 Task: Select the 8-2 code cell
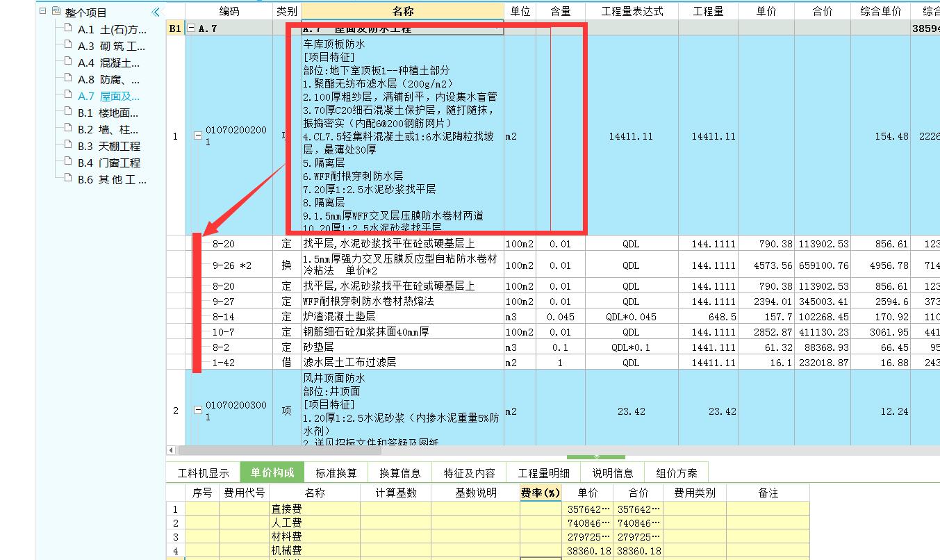coord(229,347)
